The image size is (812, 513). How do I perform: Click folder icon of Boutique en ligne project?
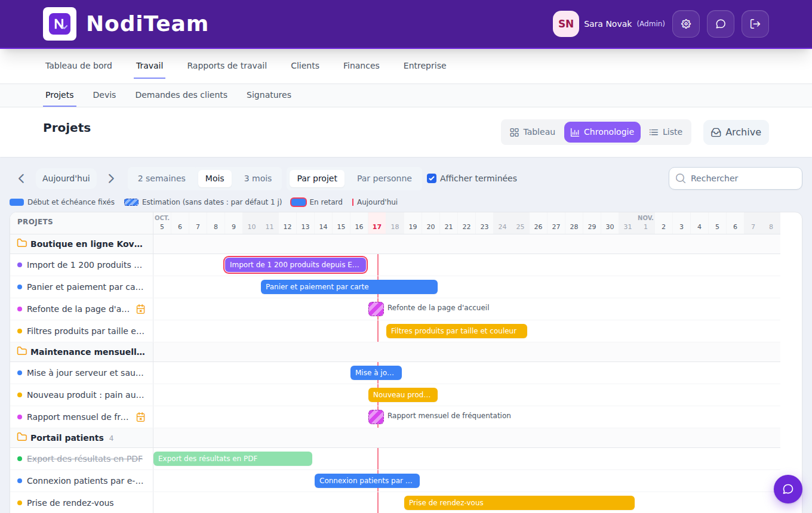point(22,243)
